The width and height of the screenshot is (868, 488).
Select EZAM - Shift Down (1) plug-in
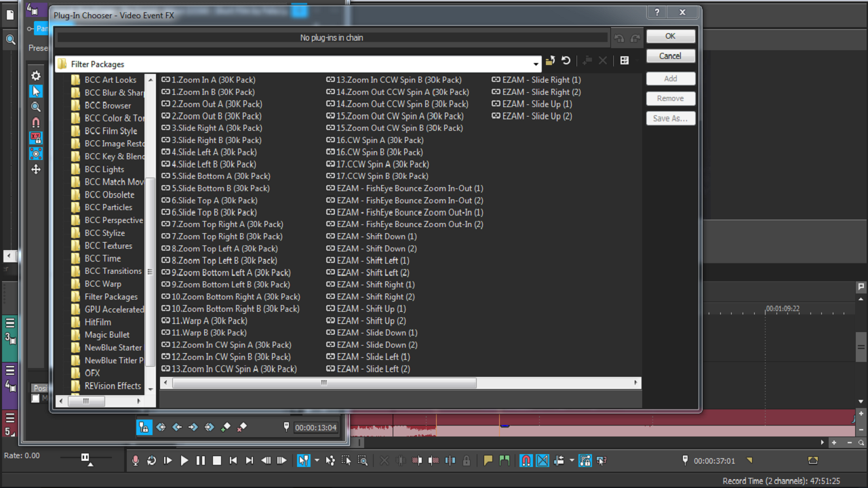click(x=376, y=237)
